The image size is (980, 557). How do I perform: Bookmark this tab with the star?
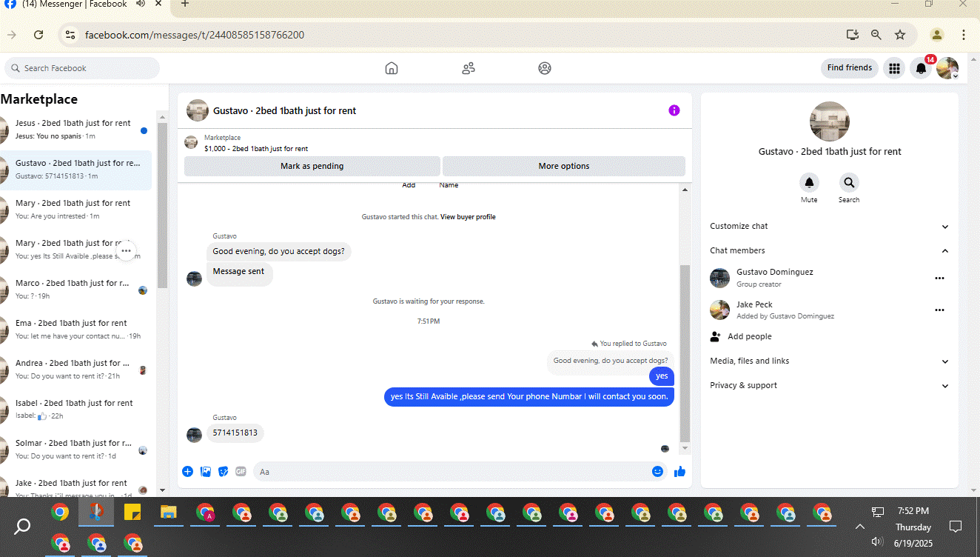(x=900, y=35)
